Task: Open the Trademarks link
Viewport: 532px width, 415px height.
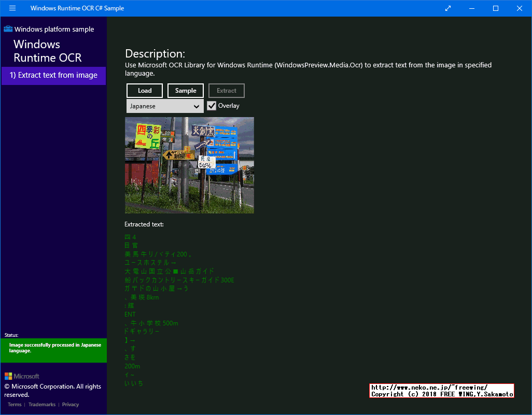Action: click(x=41, y=404)
